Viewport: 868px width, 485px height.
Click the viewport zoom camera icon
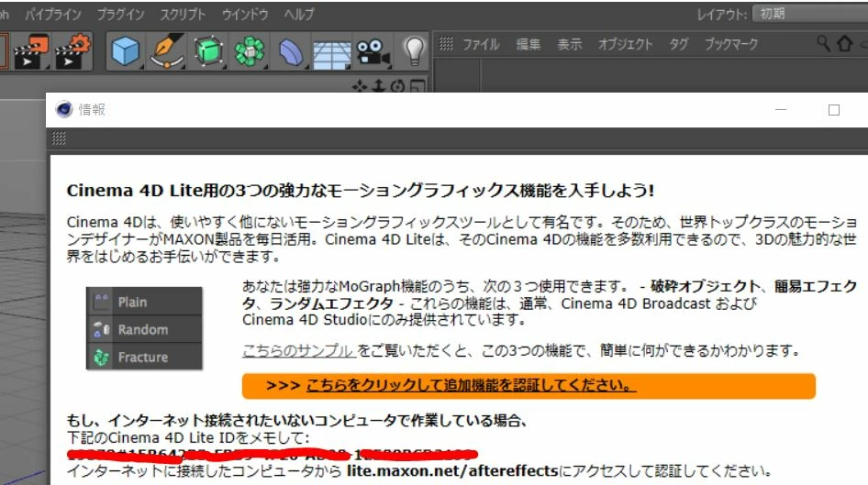(379, 86)
